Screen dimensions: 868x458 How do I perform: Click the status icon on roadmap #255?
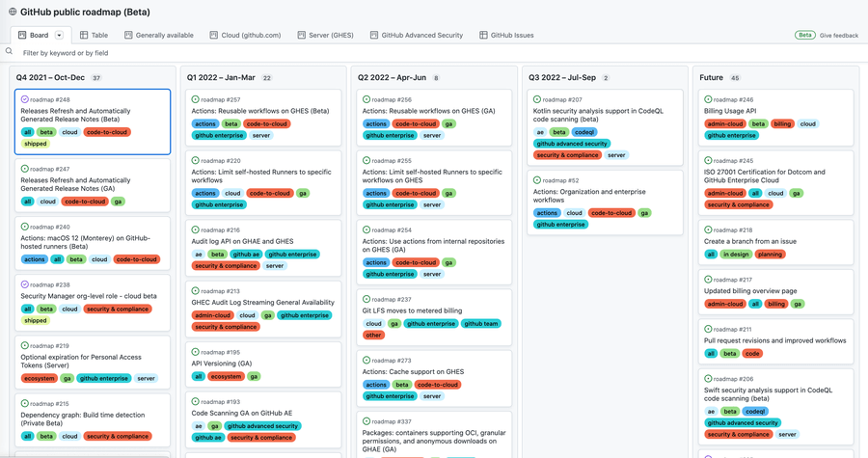coord(366,160)
